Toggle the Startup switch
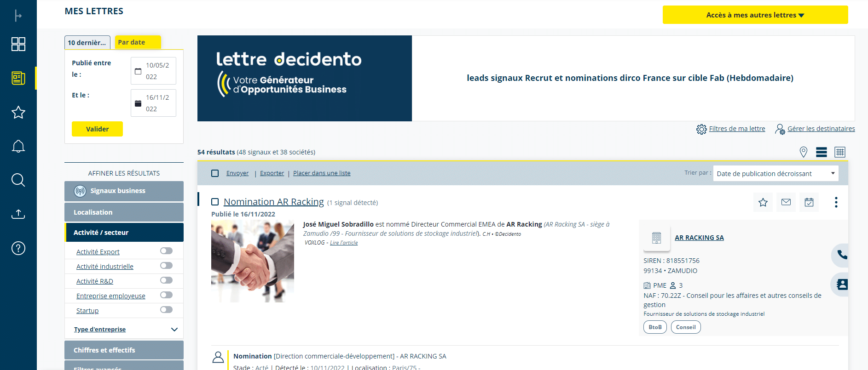Viewport: 868px width, 370px height. click(x=166, y=310)
